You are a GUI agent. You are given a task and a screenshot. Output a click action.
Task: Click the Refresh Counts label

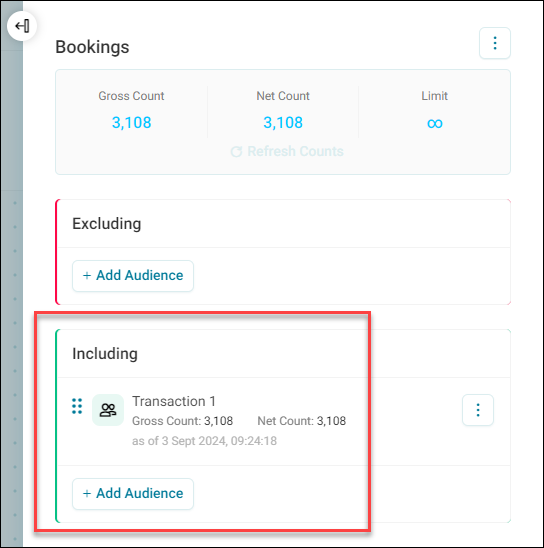coord(295,151)
